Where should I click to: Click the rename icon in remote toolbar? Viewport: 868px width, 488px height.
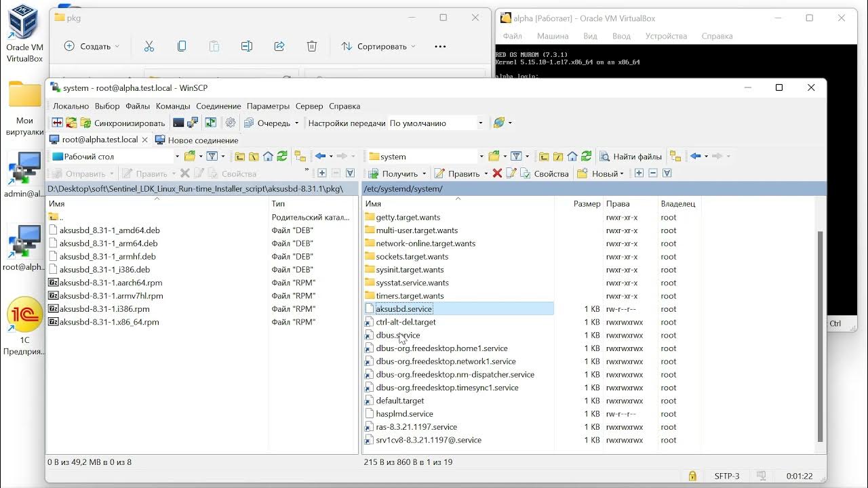[x=511, y=174]
